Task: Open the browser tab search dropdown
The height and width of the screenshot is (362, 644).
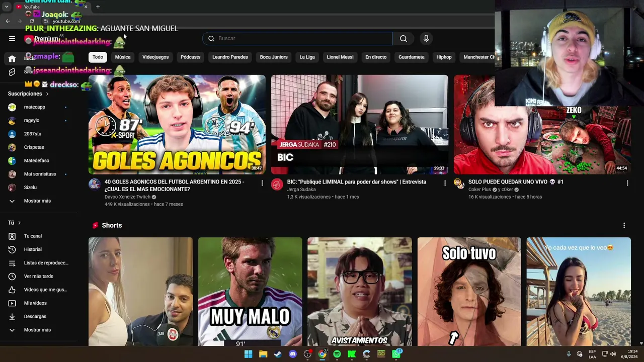Action: 7,7
